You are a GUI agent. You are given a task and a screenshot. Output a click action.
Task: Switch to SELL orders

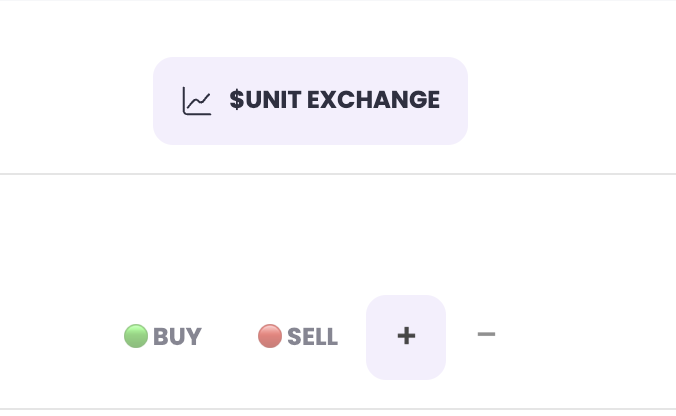pos(298,337)
